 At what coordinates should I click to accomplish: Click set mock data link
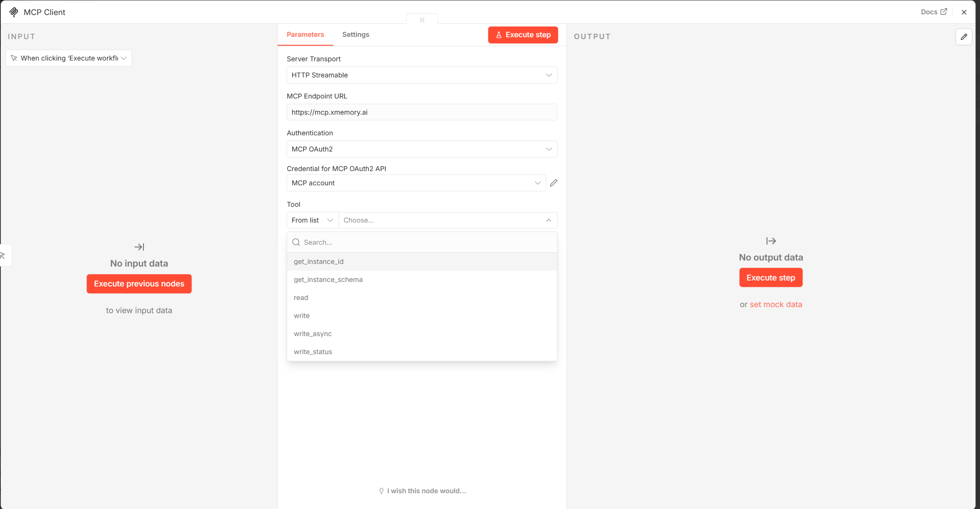click(x=775, y=304)
